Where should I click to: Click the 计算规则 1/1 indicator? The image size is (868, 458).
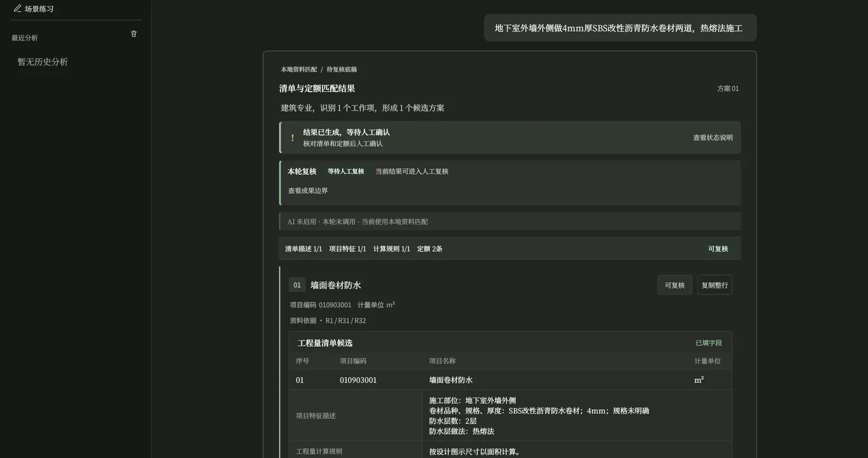(392, 249)
